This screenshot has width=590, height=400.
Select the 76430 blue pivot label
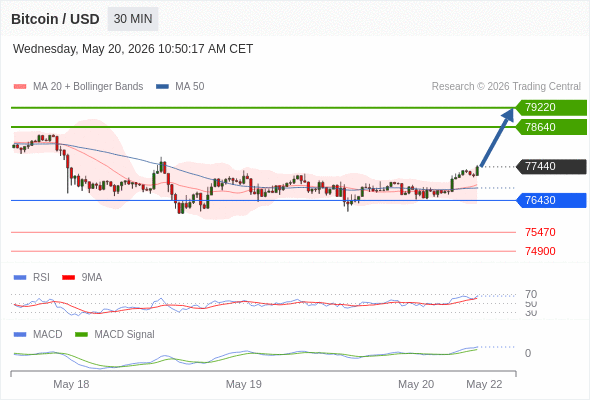pyautogui.click(x=551, y=200)
